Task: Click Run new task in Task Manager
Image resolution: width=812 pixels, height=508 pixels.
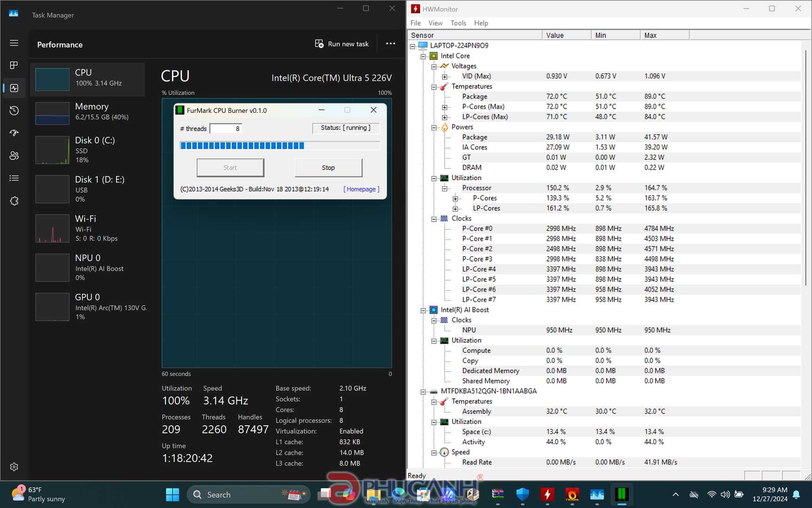Action: point(342,44)
